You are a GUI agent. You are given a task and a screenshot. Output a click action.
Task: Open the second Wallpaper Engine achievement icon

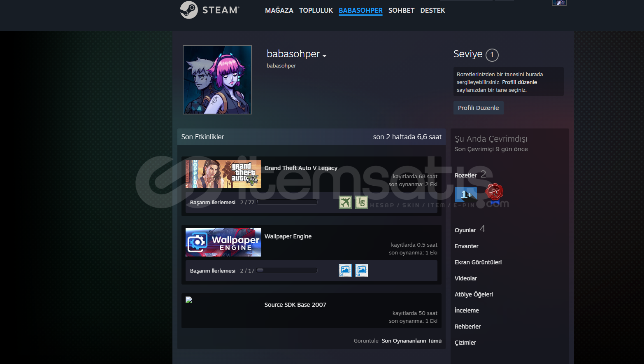coord(362,271)
